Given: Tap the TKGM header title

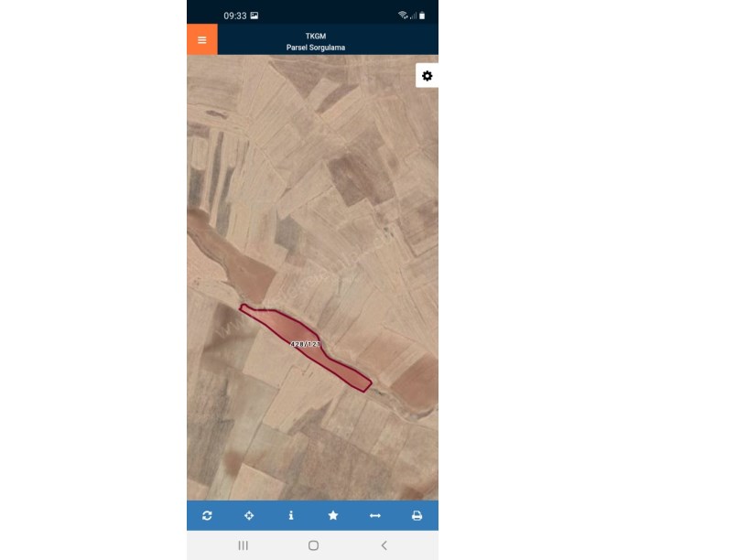Looking at the screenshot, I should 316,36.
